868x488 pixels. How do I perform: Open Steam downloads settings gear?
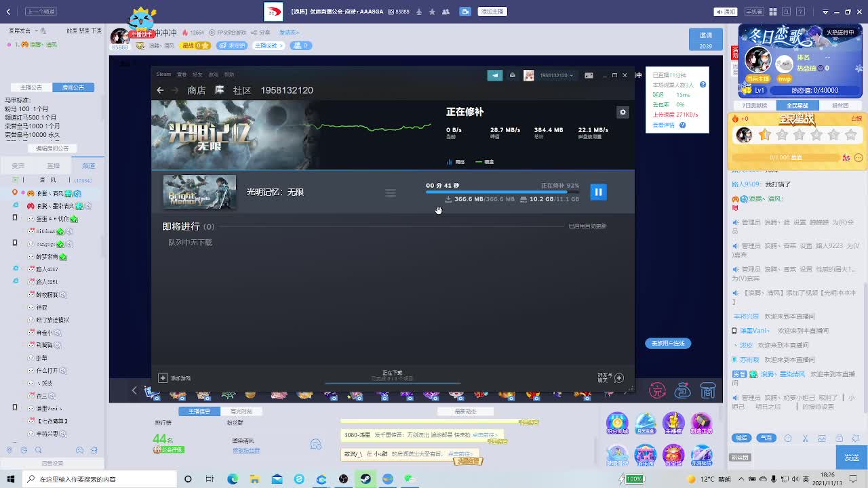click(x=623, y=112)
